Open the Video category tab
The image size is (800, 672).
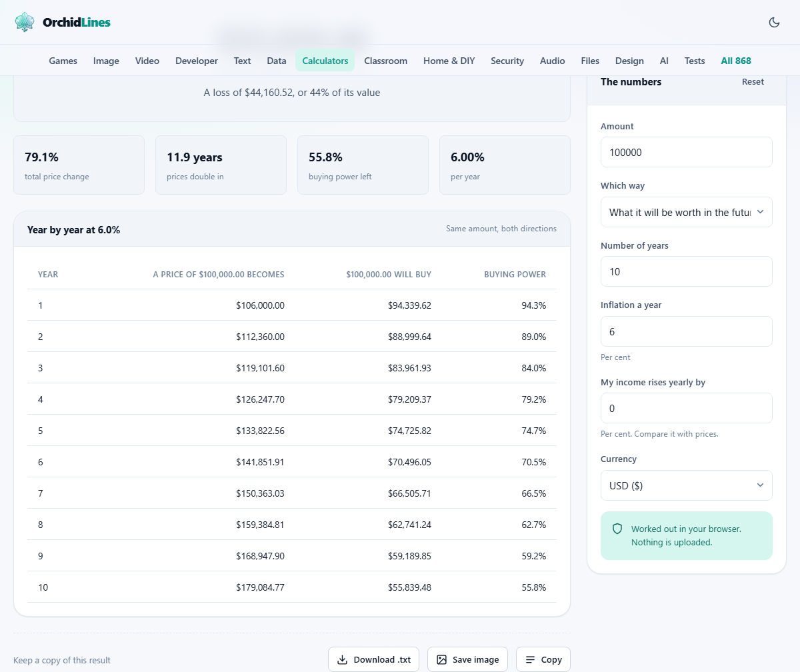[x=147, y=61]
